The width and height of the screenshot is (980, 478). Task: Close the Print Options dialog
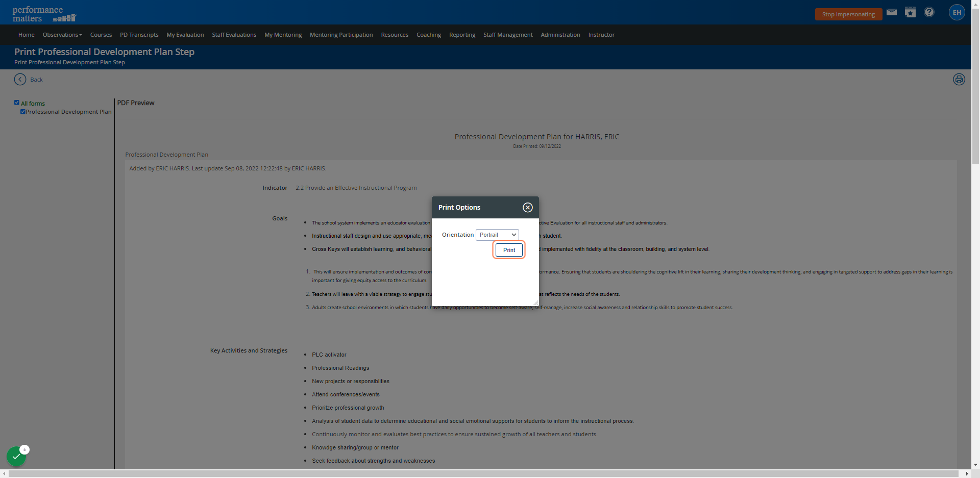pyautogui.click(x=528, y=207)
